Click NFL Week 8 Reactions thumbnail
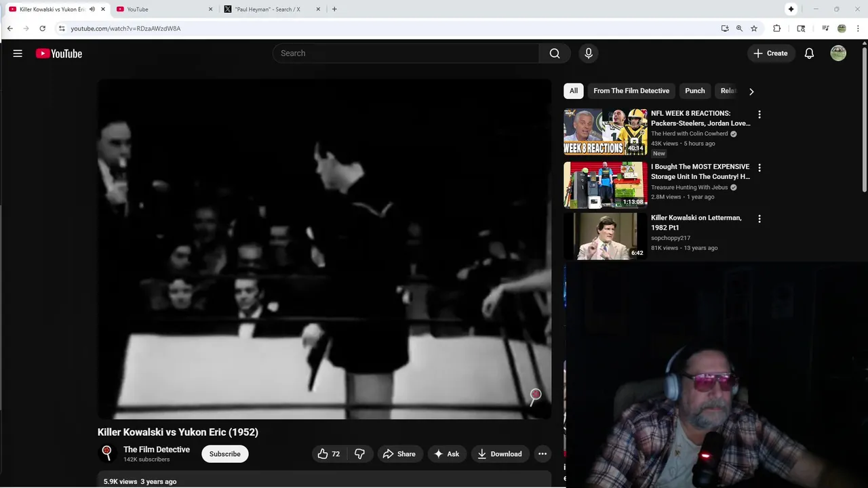This screenshot has width=868, height=488. (606, 132)
